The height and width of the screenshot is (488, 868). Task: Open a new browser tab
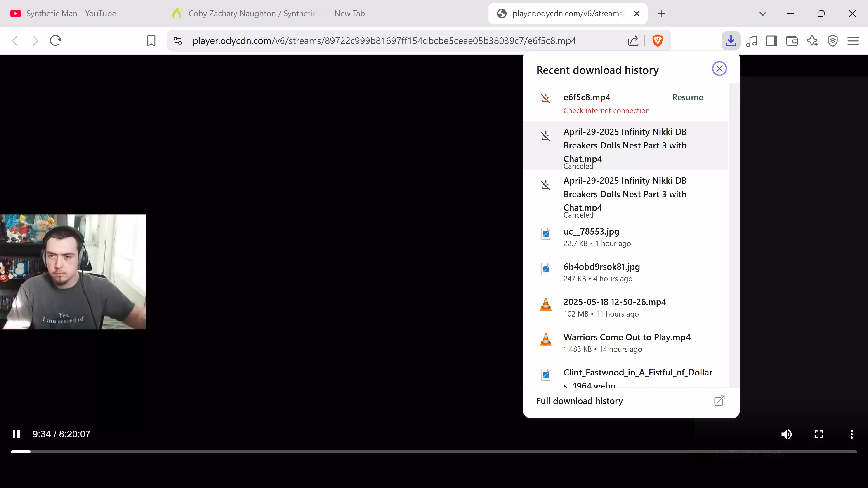(662, 14)
